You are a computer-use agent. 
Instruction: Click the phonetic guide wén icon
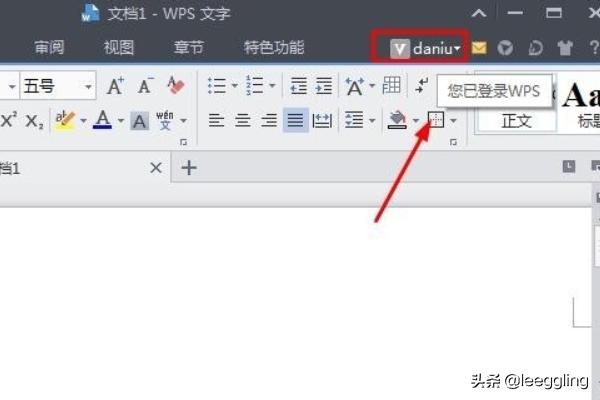165,120
